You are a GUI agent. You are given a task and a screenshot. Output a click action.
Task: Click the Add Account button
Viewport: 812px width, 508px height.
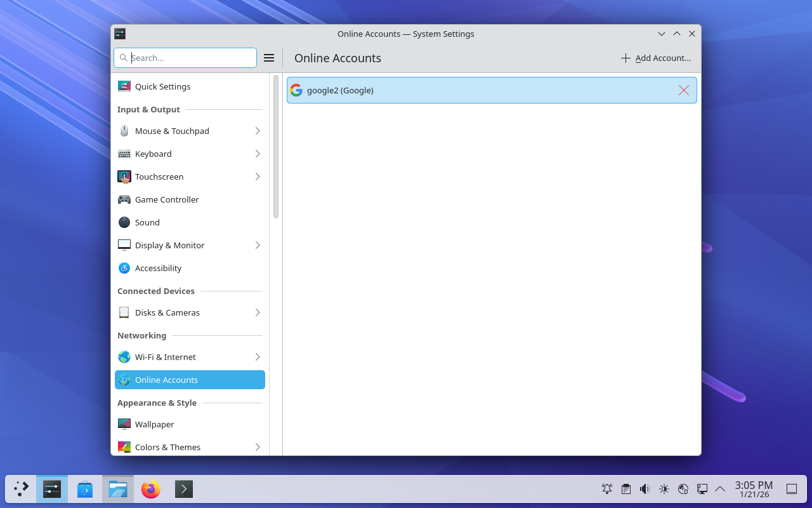coord(656,58)
